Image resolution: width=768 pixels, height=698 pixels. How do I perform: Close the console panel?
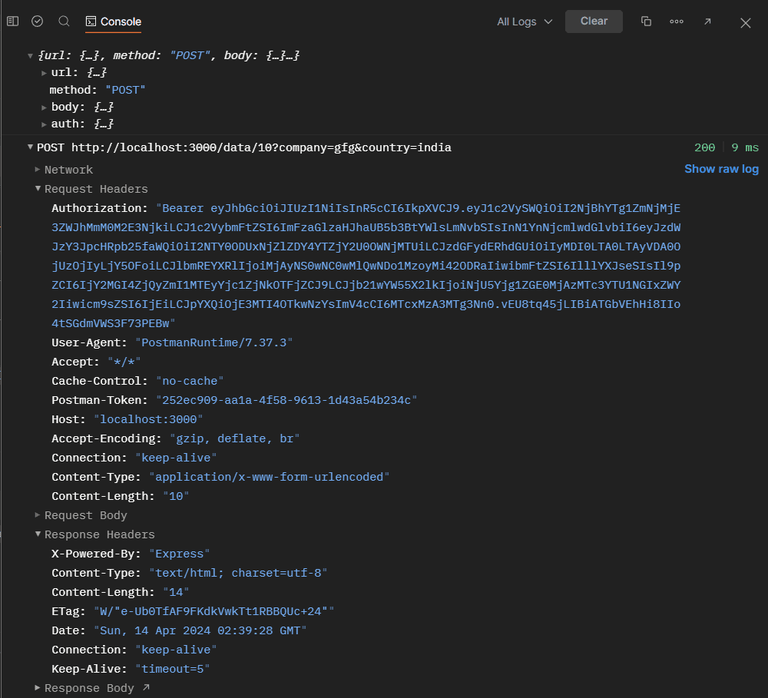[x=745, y=22]
